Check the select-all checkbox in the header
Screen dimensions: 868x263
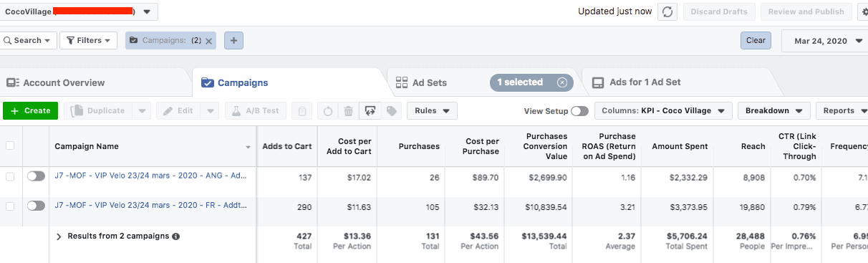pyautogui.click(x=10, y=145)
